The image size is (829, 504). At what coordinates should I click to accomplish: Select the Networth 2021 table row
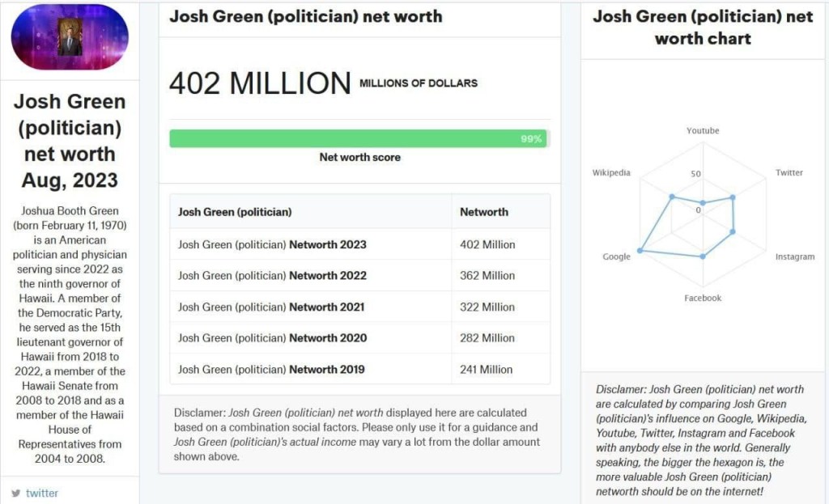[x=359, y=307]
